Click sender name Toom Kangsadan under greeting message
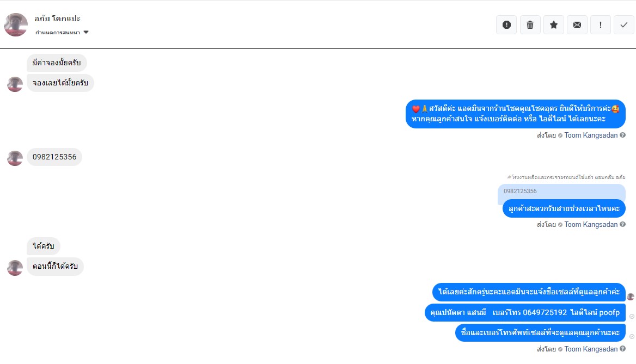The height and width of the screenshot is (364, 636). click(x=591, y=135)
